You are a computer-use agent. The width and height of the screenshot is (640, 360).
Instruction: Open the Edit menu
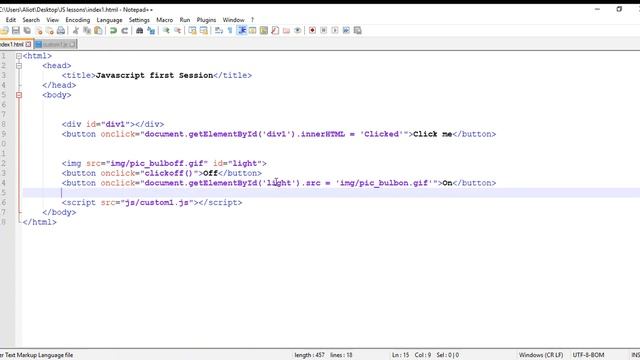pyautogui.click(x=11, y=20)
